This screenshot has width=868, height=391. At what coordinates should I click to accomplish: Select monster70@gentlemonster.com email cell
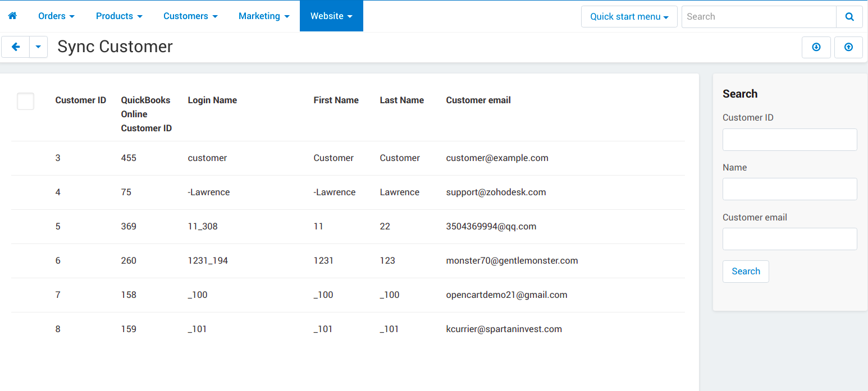coord(512,261)
